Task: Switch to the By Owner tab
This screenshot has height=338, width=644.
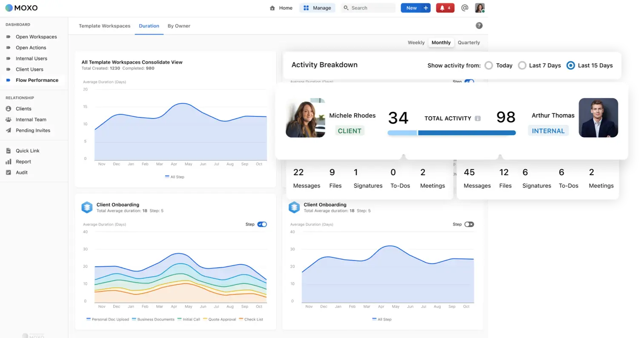Action: click(179, 26)
